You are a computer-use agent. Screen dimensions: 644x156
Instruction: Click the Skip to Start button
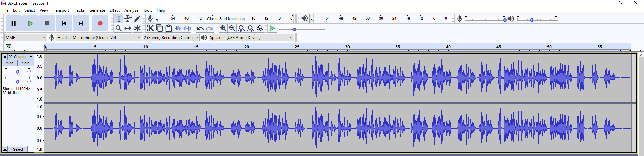point(64,23)
